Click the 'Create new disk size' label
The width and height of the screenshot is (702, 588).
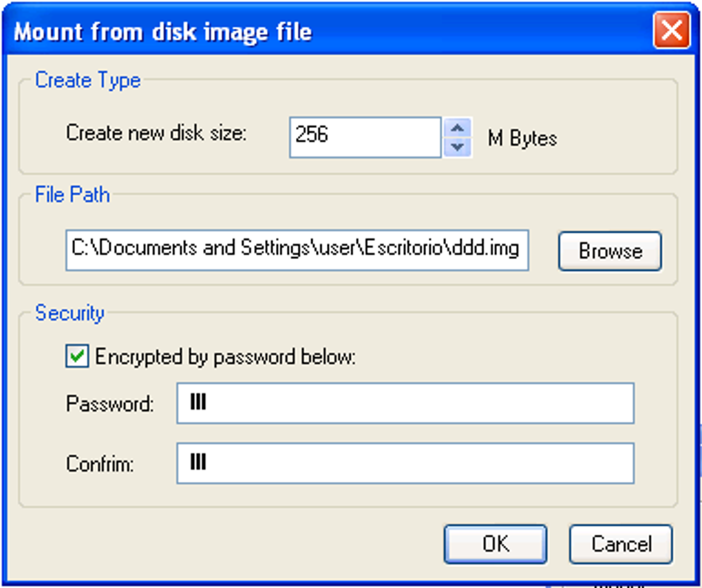click(156, 133)
